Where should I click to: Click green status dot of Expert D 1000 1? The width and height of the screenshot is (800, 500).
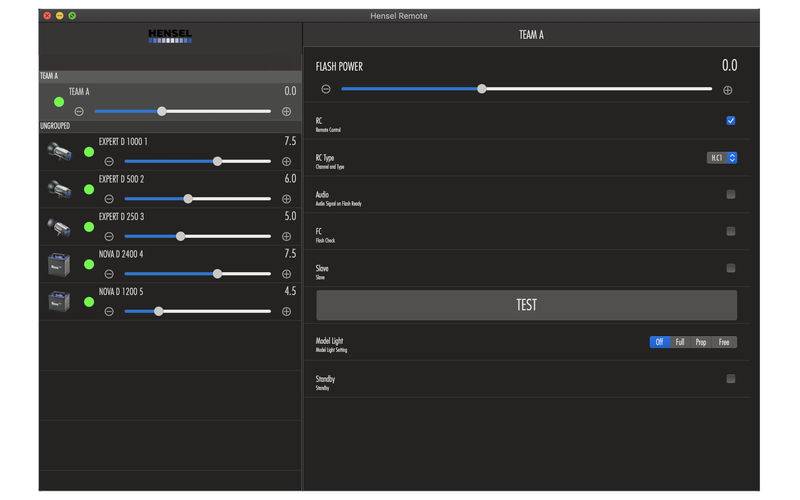pos(89,152)
